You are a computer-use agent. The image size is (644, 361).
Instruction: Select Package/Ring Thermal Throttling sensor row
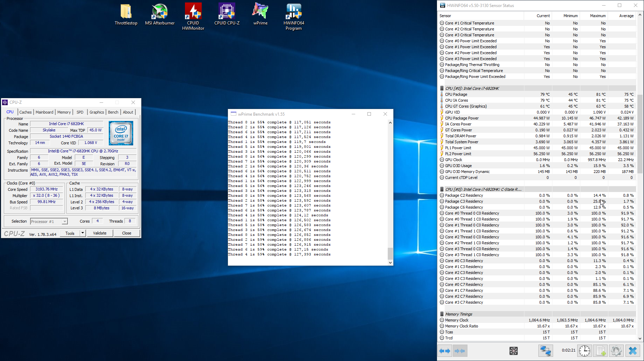537,65
